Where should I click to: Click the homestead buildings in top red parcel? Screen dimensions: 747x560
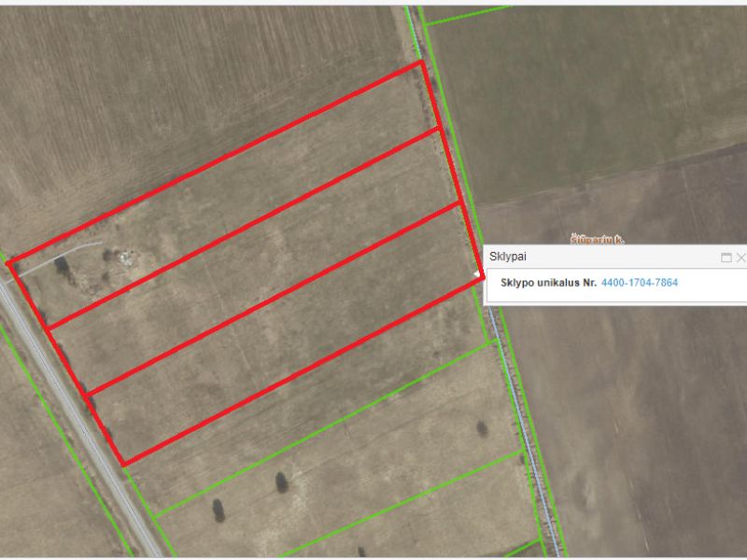[x=125, y=258]
